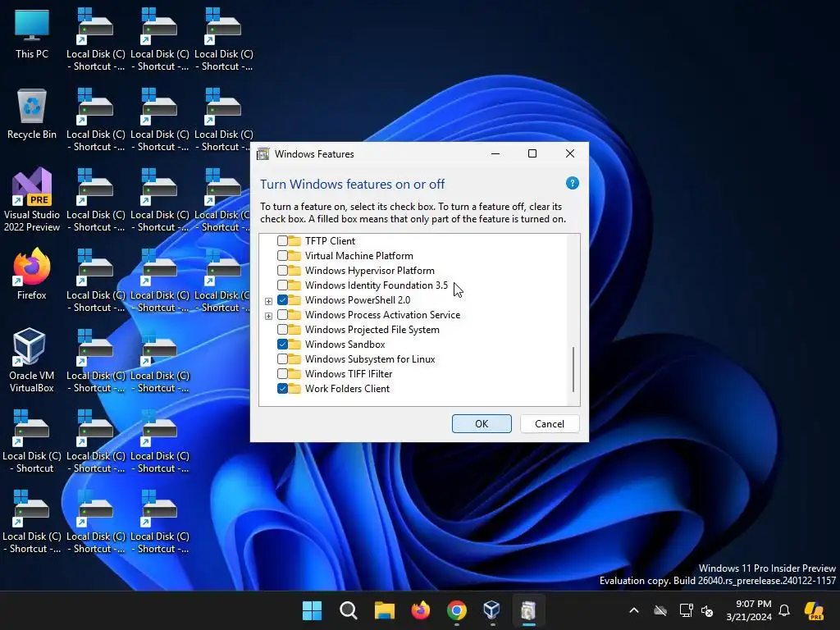This screenshot has width=840, height=630.
Task: Open the Windows Start menu
Action: (x=312, y=610)
